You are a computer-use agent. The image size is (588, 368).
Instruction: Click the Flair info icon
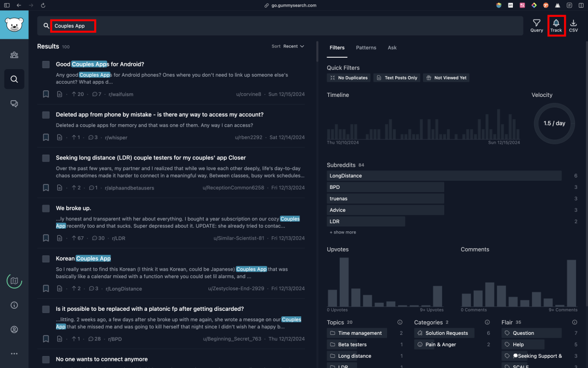pyautogui.click(x=574, y=322)
